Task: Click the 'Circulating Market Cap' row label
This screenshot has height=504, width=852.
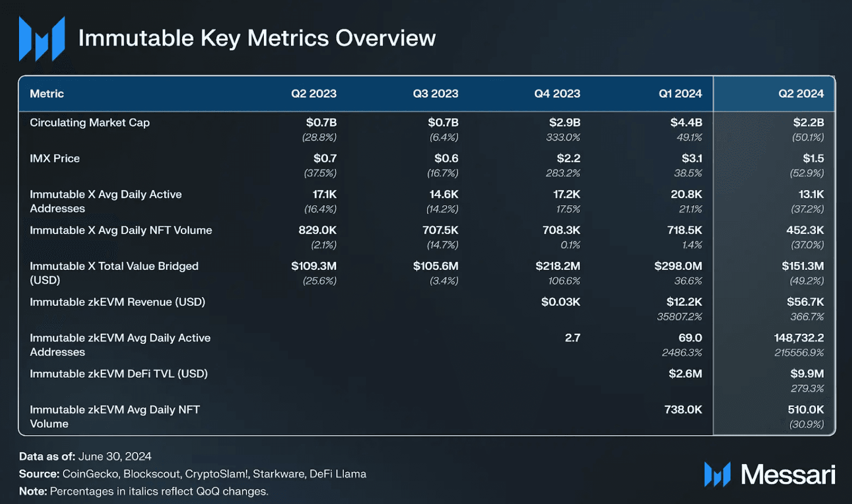Action: point(90,123)
